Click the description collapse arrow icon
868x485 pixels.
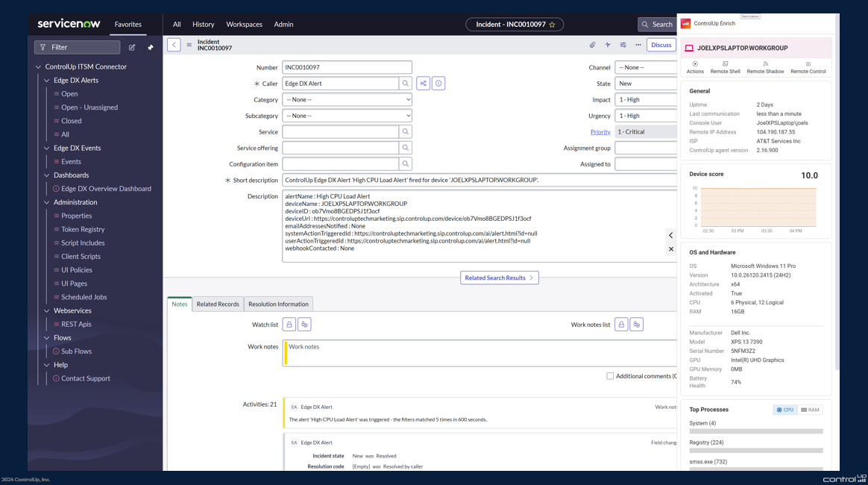click(x=671, y=235)
